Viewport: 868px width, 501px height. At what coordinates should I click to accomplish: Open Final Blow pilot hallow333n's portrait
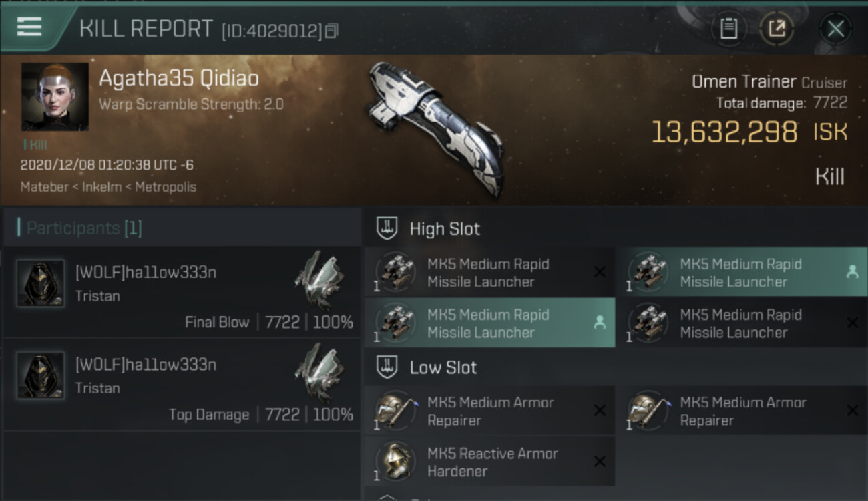click(x=41, y=283)
